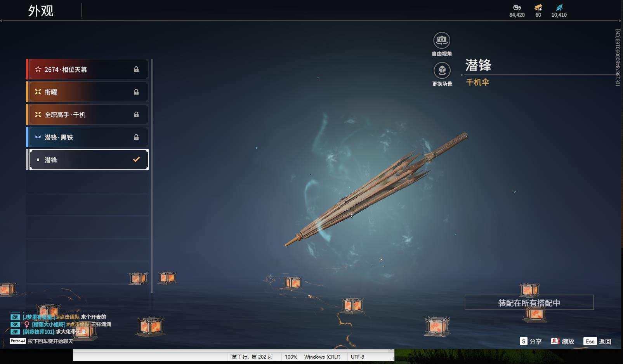Click the 60 currency amount
The height and width of the screenshot is (364, 623).
pyautogui.click(x=538, y=15)
